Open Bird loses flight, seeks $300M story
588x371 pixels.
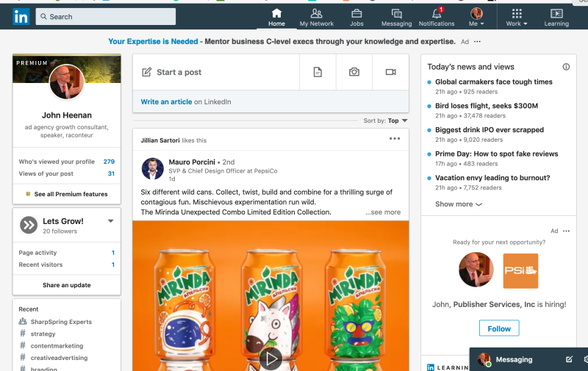487,106
